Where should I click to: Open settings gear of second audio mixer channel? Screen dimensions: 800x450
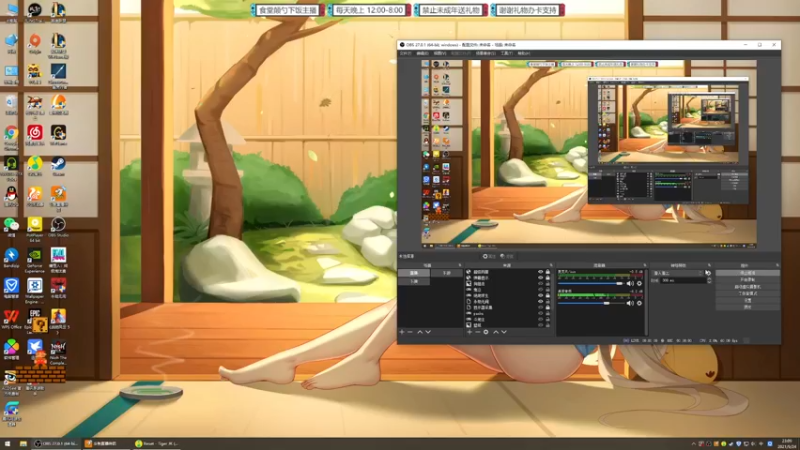[x=639, y=303]
